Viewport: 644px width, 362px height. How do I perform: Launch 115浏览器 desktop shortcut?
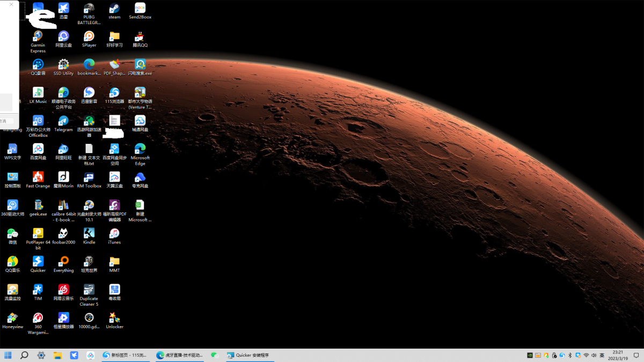pos(114,95)
